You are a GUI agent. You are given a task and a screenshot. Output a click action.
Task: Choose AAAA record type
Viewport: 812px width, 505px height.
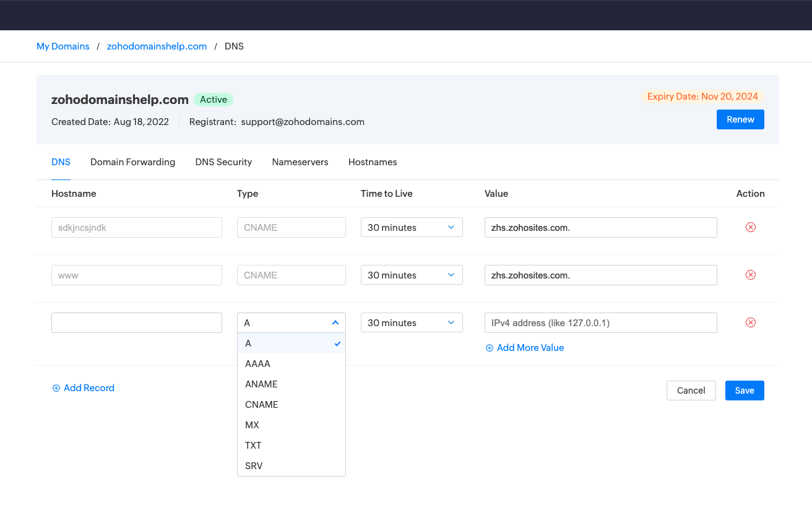[x=292, y=364]
